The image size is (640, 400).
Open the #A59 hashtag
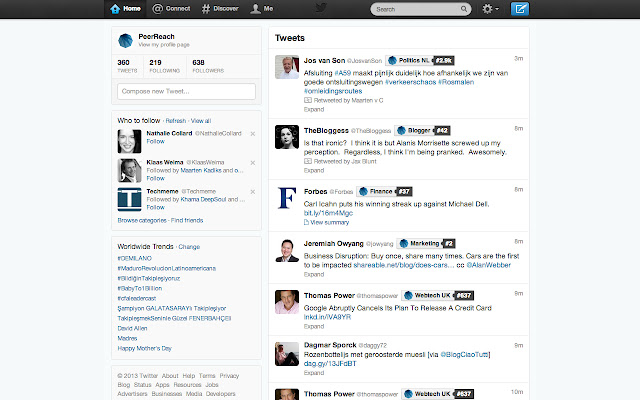[x=342, y=73]
